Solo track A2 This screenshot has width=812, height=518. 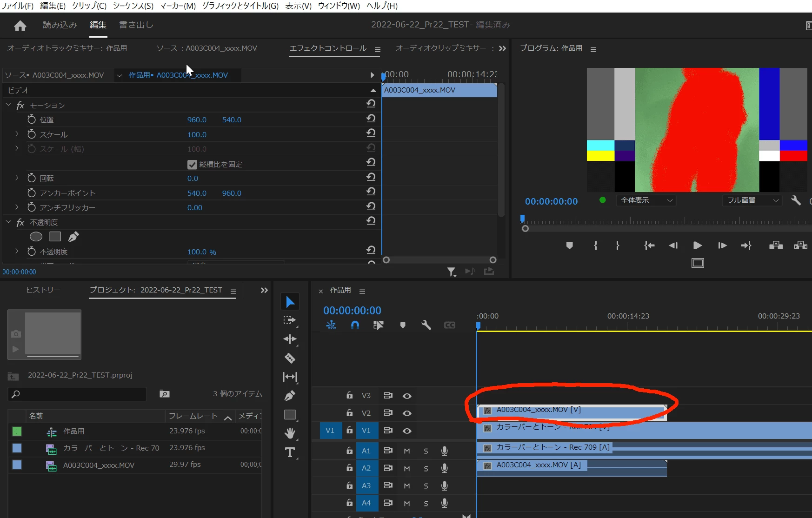[426, 468]
